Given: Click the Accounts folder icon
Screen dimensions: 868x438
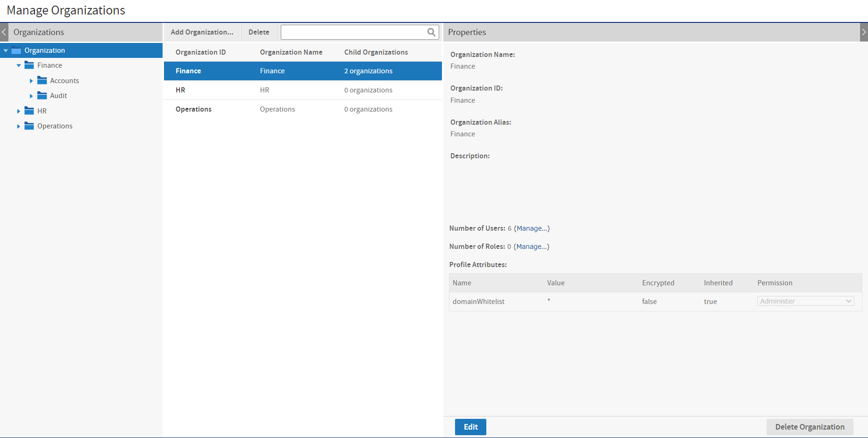Looking at the screenshot, I should 42,80.
